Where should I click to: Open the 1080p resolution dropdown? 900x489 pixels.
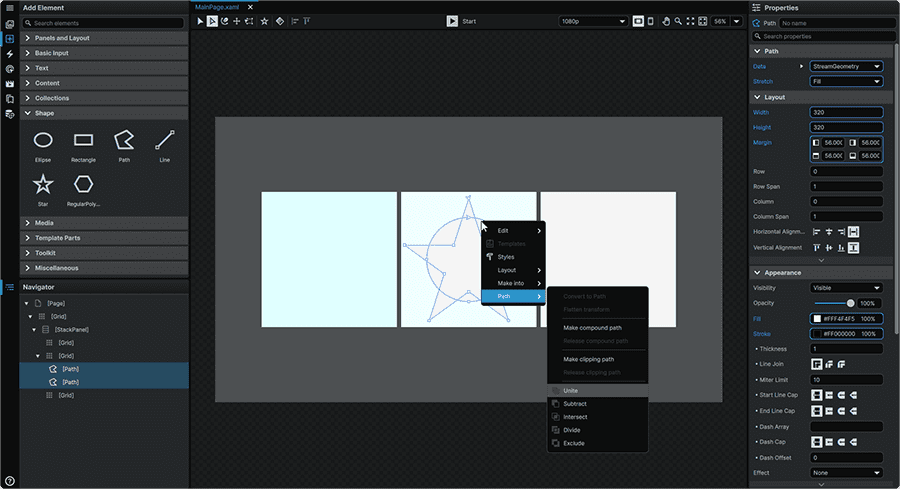593,21
